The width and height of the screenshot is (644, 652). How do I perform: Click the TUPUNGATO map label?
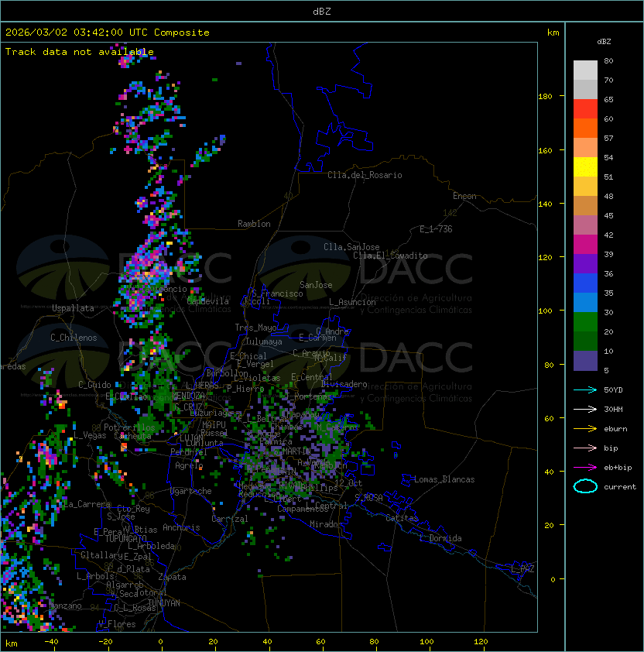click(x=125, y=539)
